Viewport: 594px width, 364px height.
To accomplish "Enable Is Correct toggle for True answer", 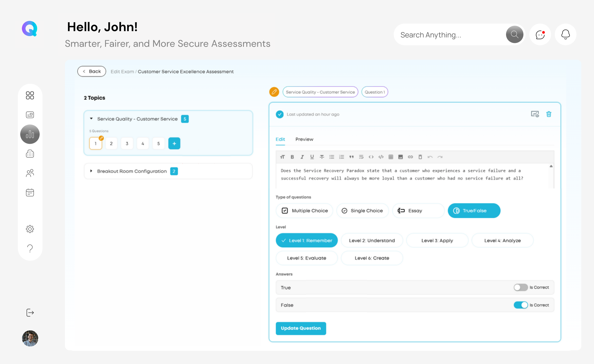I will 521,287.
